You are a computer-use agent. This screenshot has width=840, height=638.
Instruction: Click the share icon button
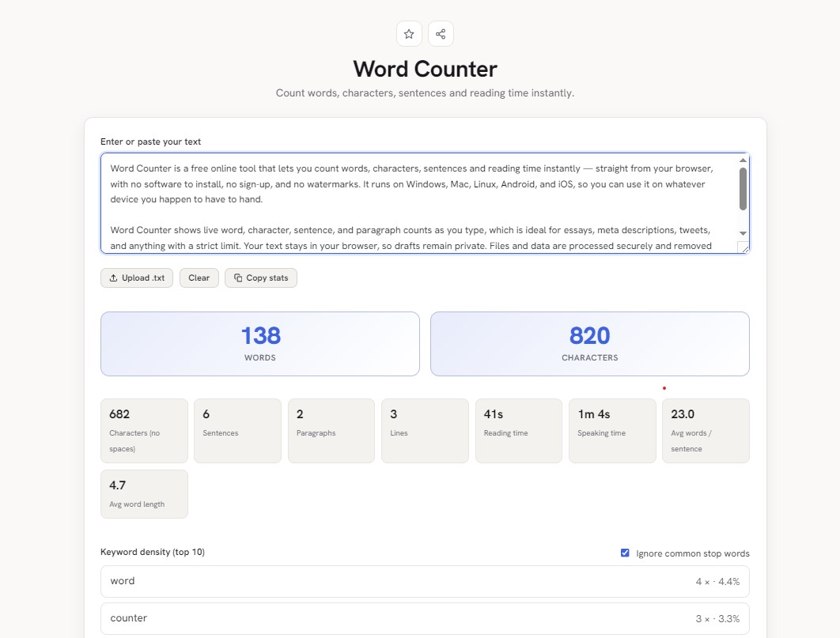point(441,34)
